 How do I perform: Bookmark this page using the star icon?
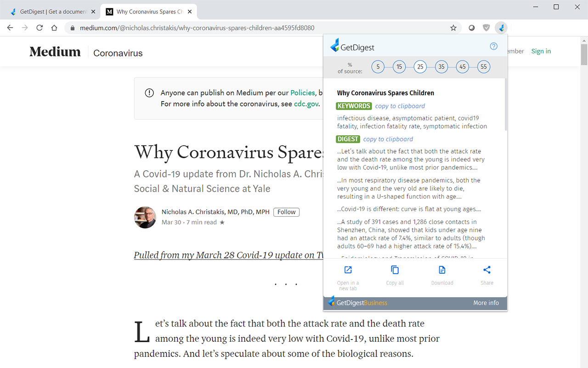(x=453, y=28)
